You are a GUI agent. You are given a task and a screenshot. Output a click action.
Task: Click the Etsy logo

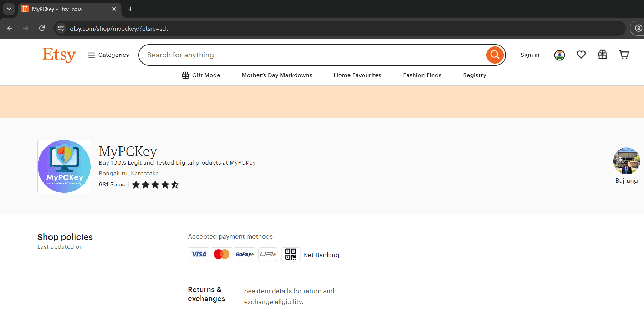click(x=59, y=55)
